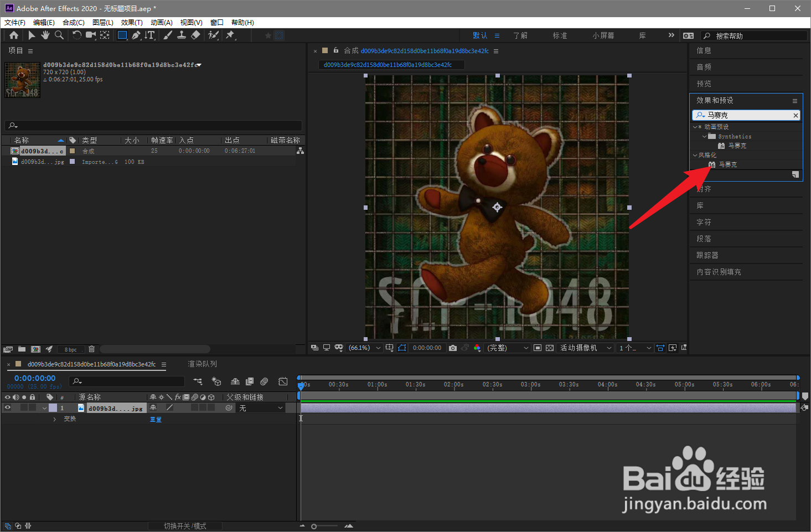Screen dimensions: 811x532
Task: Select the Rectangle shape tool
Action: [x=122, y=35]
